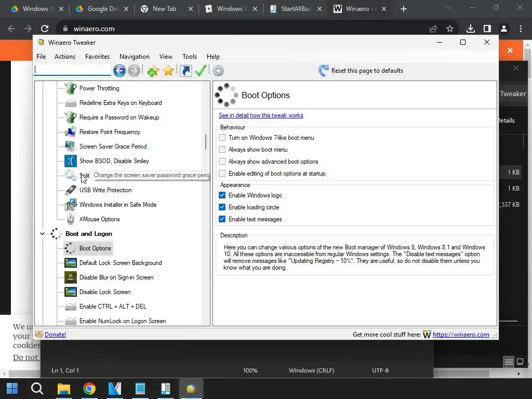This screenshot has width=532, height=399.
Task: Click the green checkmark toolbar icon
Action: tap(201, 71)
